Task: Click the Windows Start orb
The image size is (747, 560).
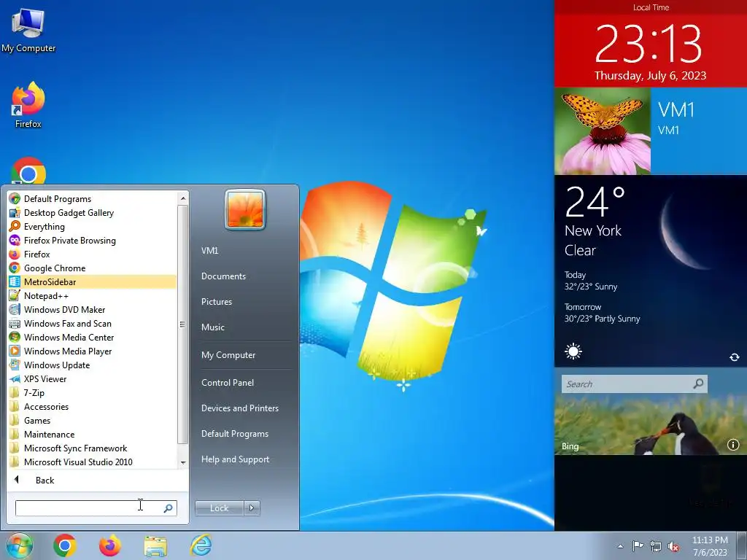Action: click(x=20, y=545)
